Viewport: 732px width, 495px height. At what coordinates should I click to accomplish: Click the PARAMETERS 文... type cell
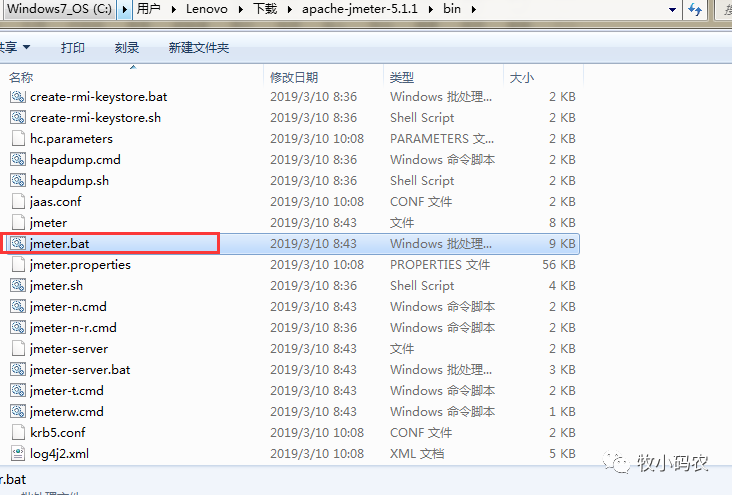[x=442, y=139]
